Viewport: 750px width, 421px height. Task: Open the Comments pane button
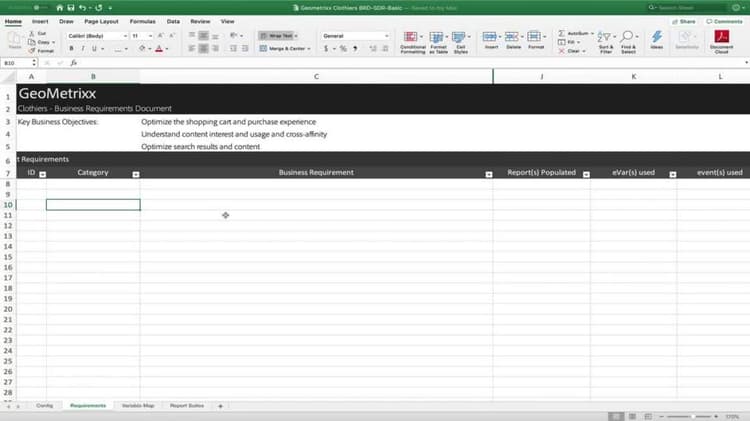(724, 22)
